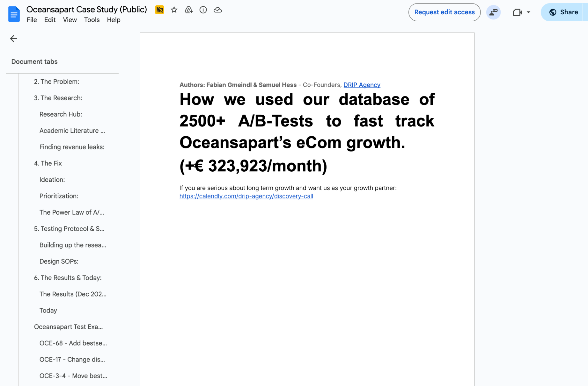This screenshot has width=588, height=386.
Task: Star this document
Action: tap(174, 10)
